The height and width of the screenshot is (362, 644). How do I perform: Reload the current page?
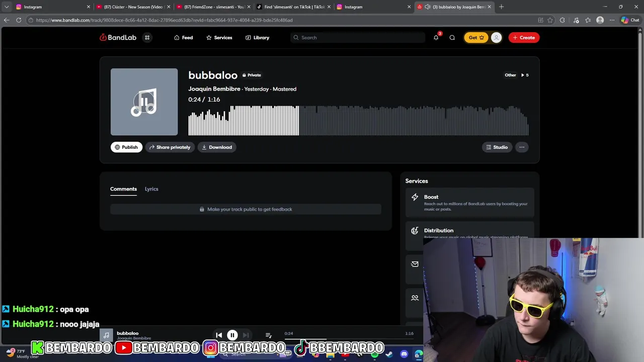coord(19,20)
